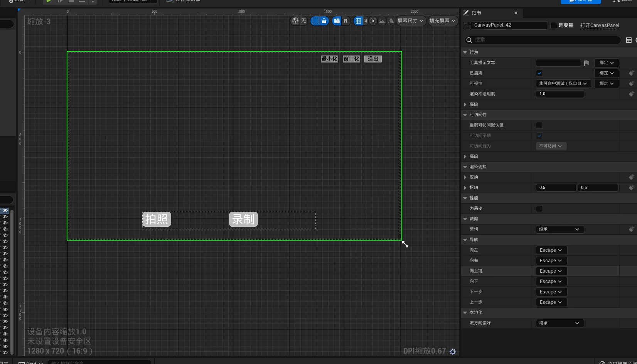The image size is (637, 364).
Task: Edit the CanvasPanel_42 name field
Action: 510,25
